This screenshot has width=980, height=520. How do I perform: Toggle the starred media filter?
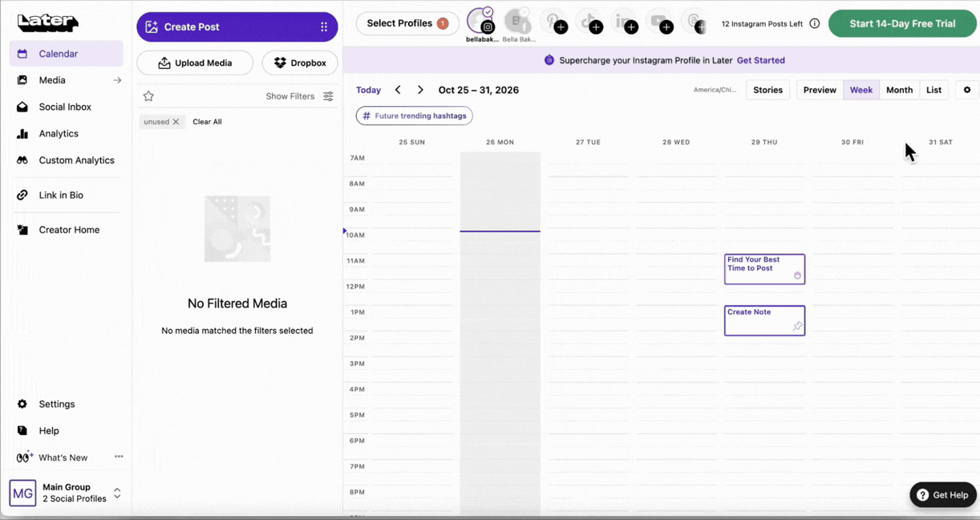click(x=148, y=96)
